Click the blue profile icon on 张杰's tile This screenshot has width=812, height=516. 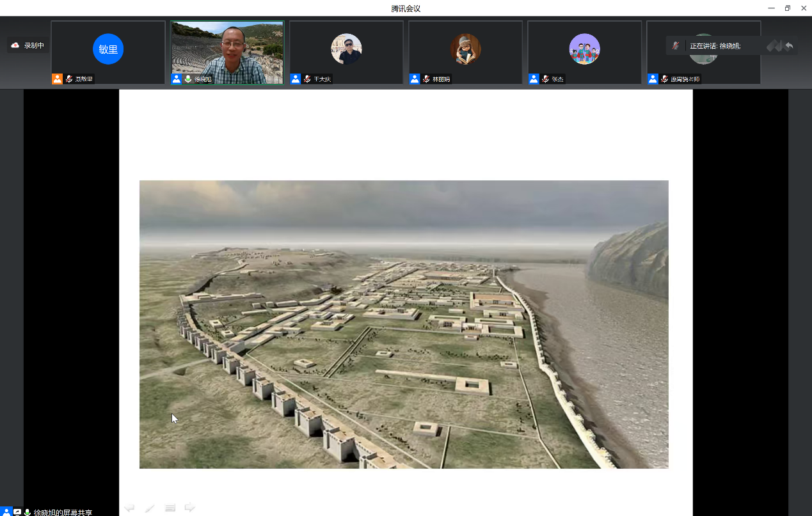[x=534, y=79]
